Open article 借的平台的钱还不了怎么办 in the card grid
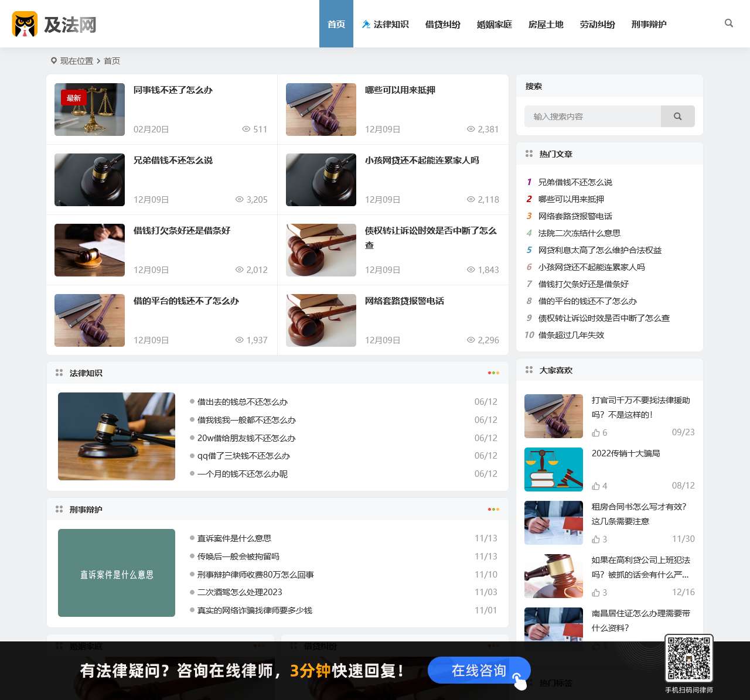The image size is (750, 700). point(186,301)
